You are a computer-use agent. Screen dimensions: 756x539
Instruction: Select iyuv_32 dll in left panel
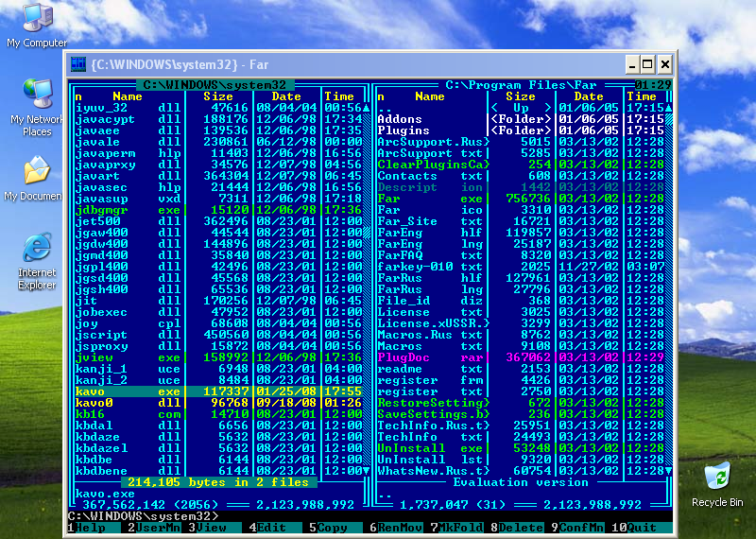(218, 108)
